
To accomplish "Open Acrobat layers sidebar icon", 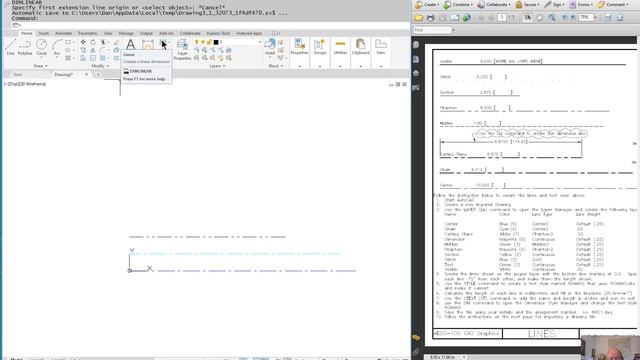I will click(x=416, y=73).
